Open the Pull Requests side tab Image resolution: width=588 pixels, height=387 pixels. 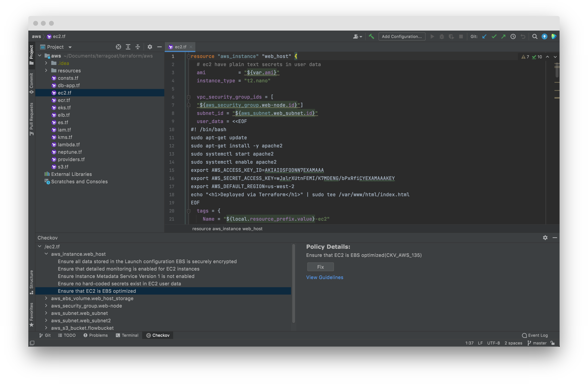(x=31, y=119)
